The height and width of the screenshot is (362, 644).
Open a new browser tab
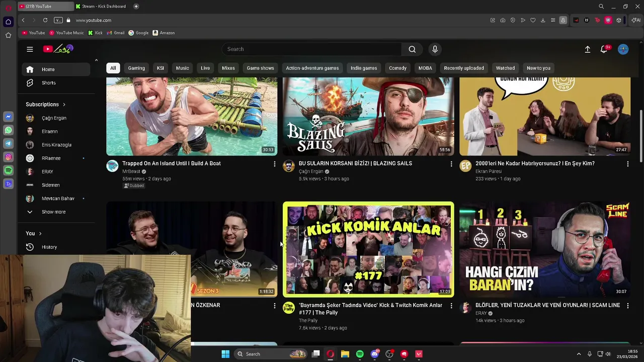[x=136, y=6]
